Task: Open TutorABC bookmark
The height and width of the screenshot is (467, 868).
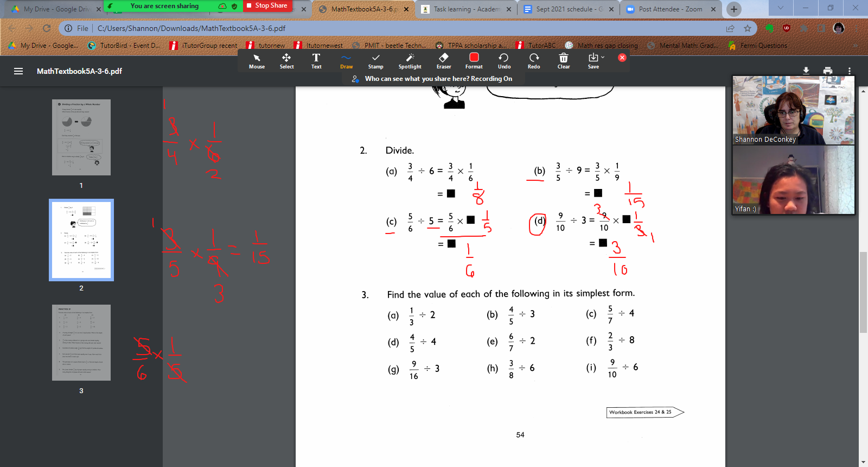Action: coord(535,46)
